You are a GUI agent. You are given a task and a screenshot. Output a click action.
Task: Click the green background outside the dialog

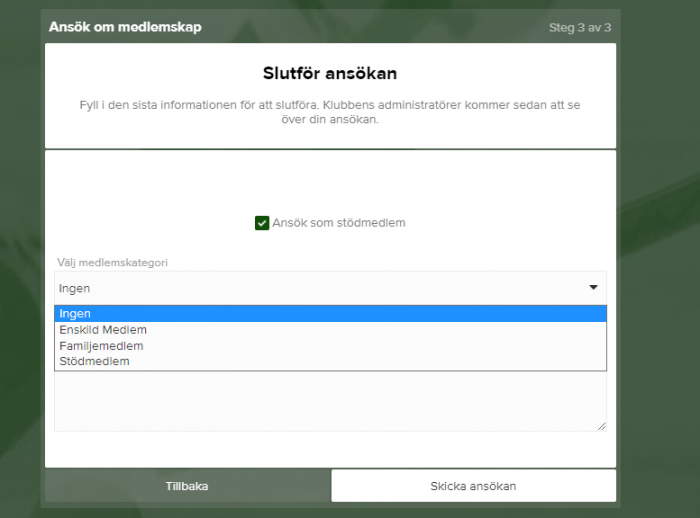pos(658,300)
